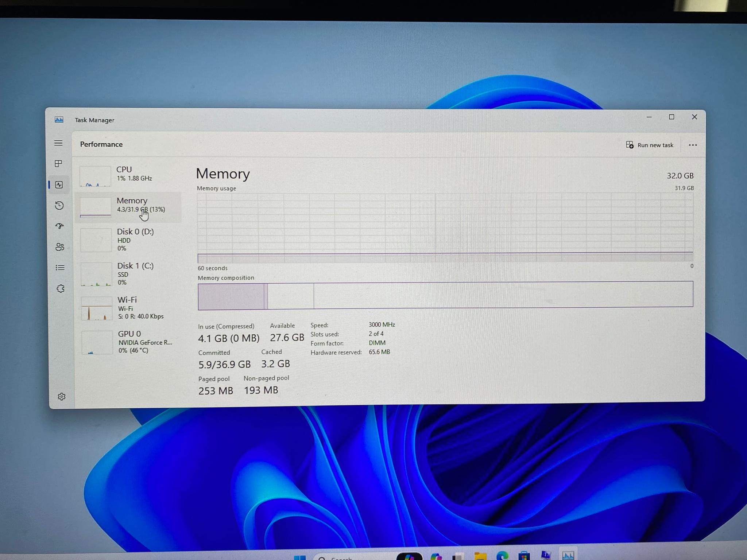
Task: Go to the Processes page icon
Action: (x=58, y=163)
